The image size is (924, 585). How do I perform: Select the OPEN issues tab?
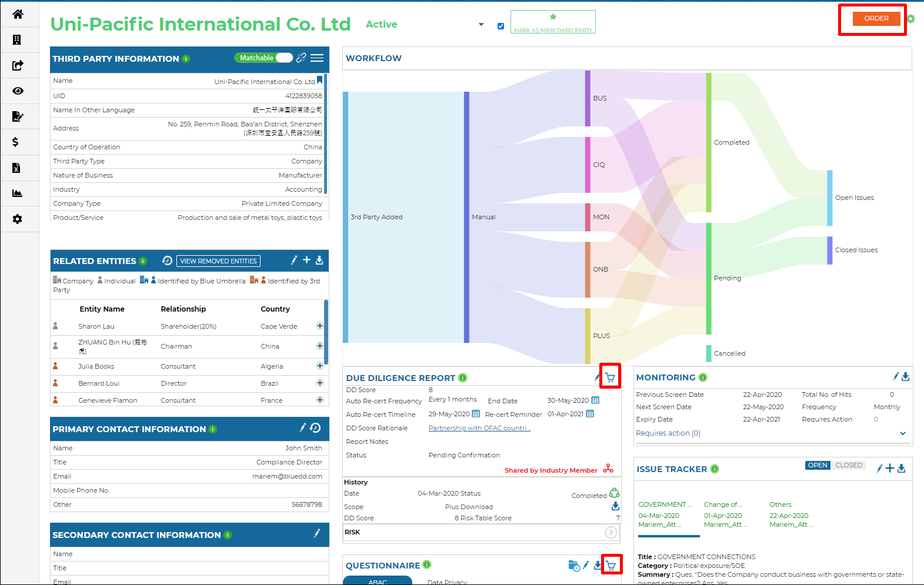coord(818,465)
